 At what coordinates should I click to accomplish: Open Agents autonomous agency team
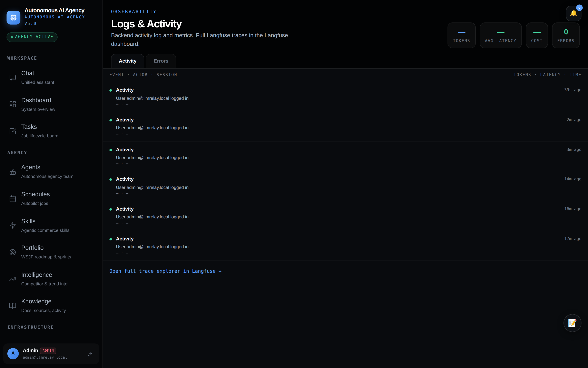(x=51, y=172)
